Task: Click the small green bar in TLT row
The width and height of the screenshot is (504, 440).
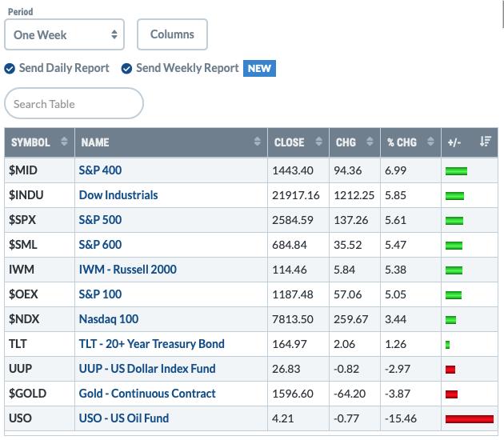Action: pyautogui.click(x=447, y=345)
